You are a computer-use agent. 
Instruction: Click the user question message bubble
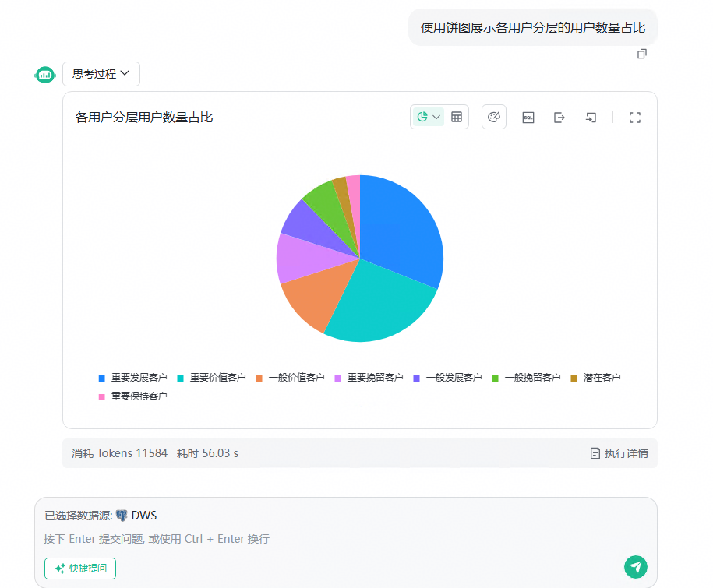click(532, 28)
